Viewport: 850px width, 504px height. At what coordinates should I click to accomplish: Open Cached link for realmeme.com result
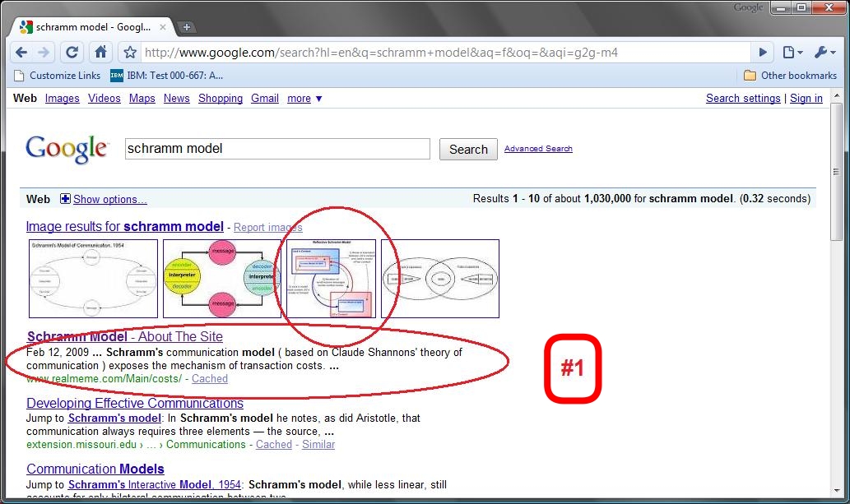209,379
